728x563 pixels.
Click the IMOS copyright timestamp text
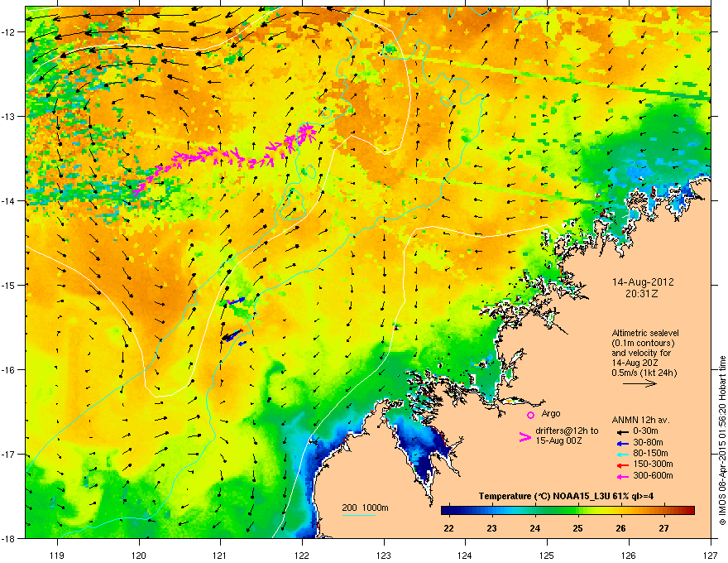[x=722, y=440]
